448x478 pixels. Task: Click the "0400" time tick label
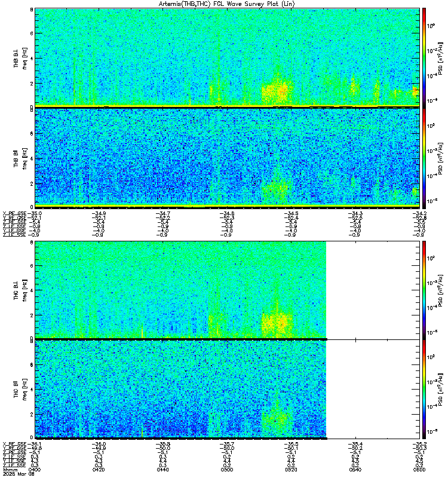click(35, 470)
